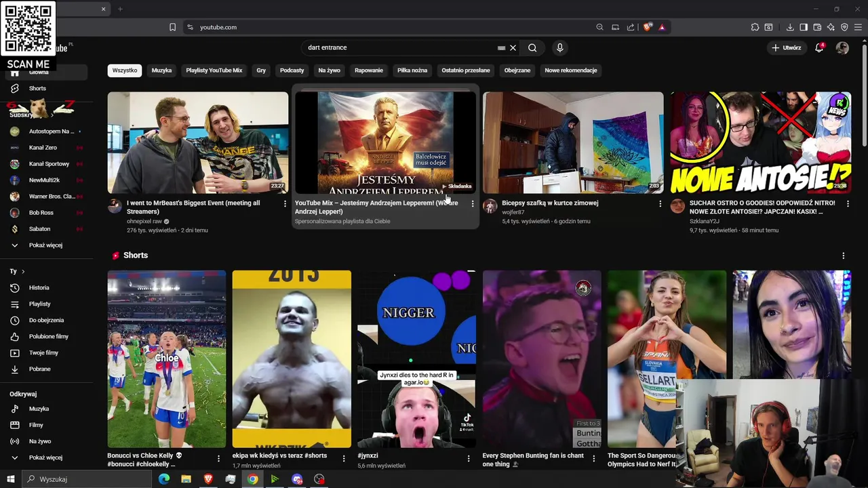Select the Piłka nożna filter chip
Screen dimensions: 868x488
412,70
